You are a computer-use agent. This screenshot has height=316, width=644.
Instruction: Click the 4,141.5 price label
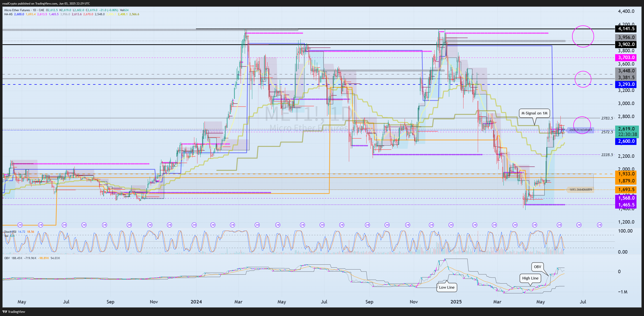[x=626, y=29]
